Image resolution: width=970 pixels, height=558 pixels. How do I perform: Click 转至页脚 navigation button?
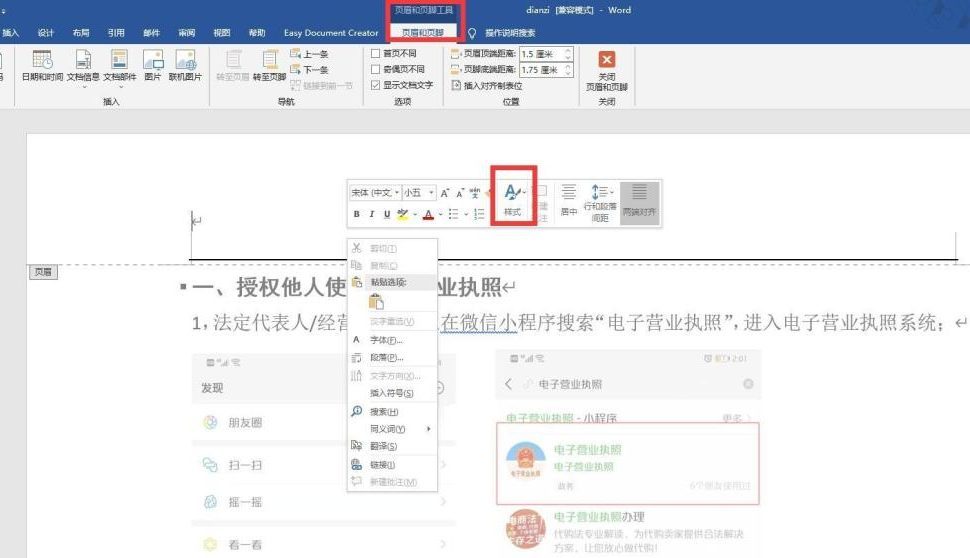(270, 66)
